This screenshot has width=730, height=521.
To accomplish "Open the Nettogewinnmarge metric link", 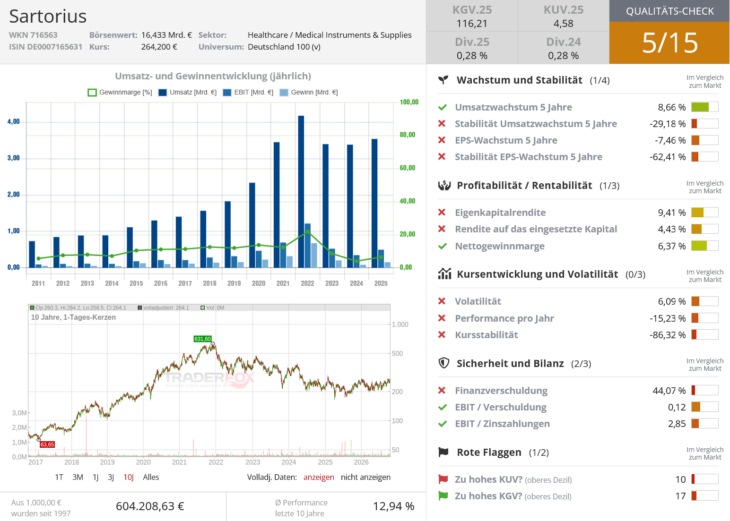I will coord(500,246).
